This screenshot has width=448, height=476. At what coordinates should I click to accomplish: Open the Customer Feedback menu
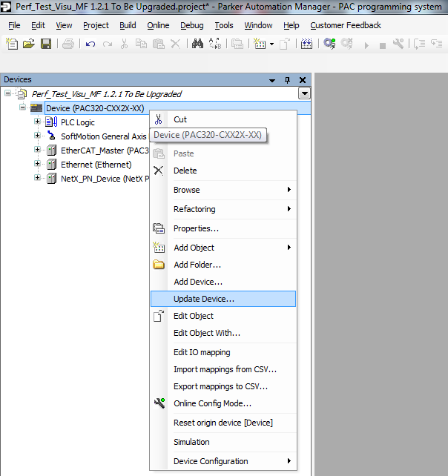[346, 25]
